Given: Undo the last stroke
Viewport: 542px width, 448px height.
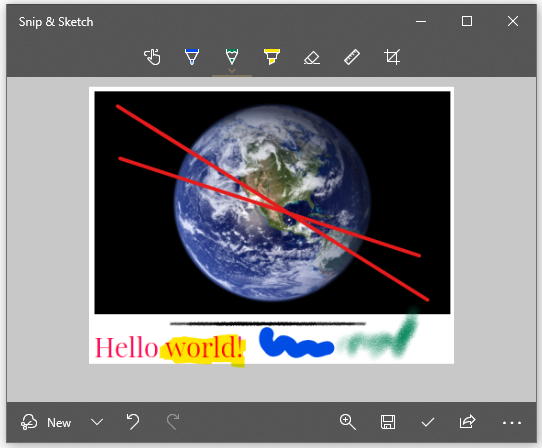Looking at the screenshot, I should 133,422.
